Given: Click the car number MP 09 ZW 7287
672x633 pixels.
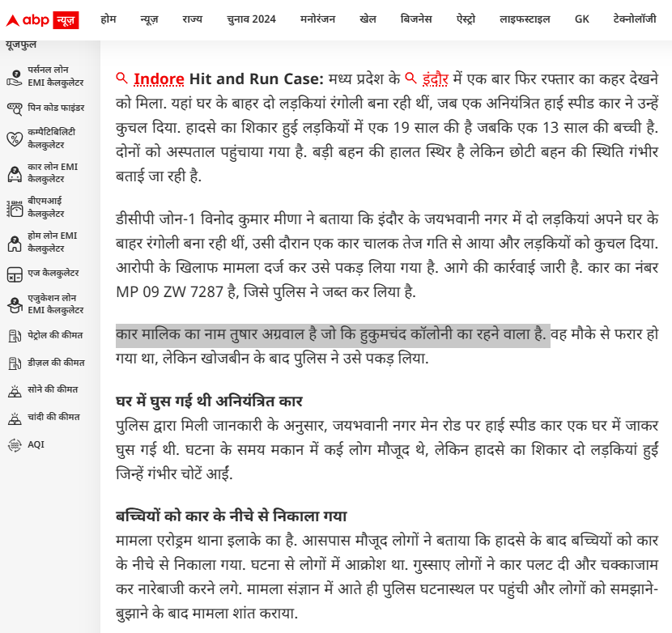Looking at the screenshot, I should tap(170, 292).
